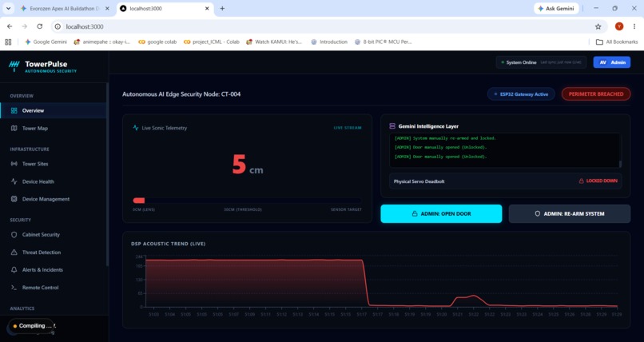Click the Compiling status indicator
Image resolution: width=644 pixels, height=342 pixels.
(x=31, y=326)
